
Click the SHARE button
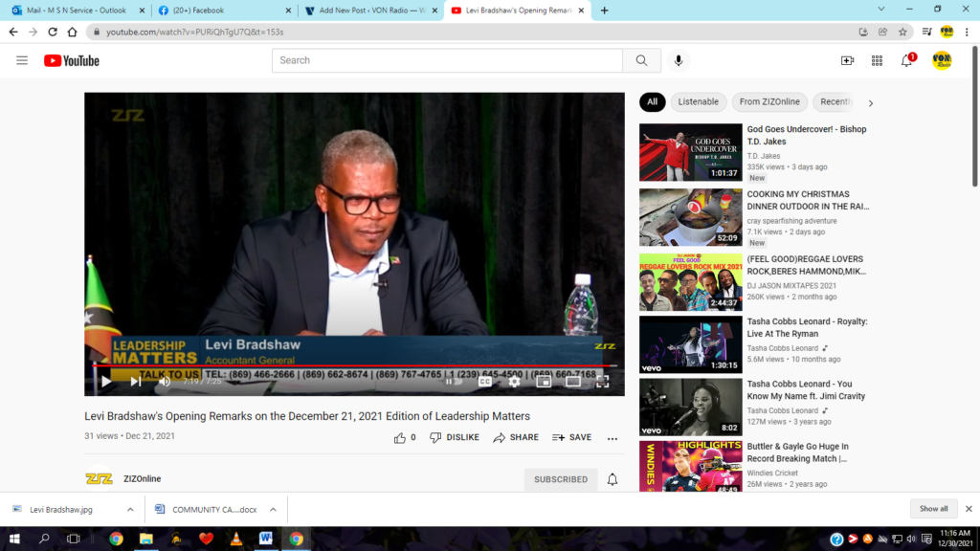tap(516, 437)
